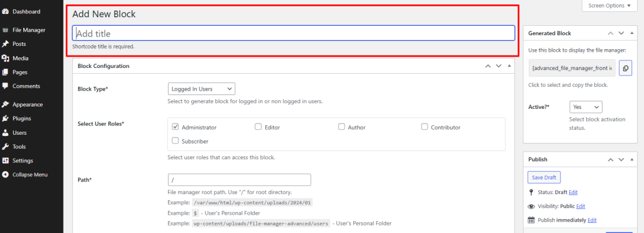
Task: Click Collapse Menu text in sidebar
Action: [x=30, y=174]
